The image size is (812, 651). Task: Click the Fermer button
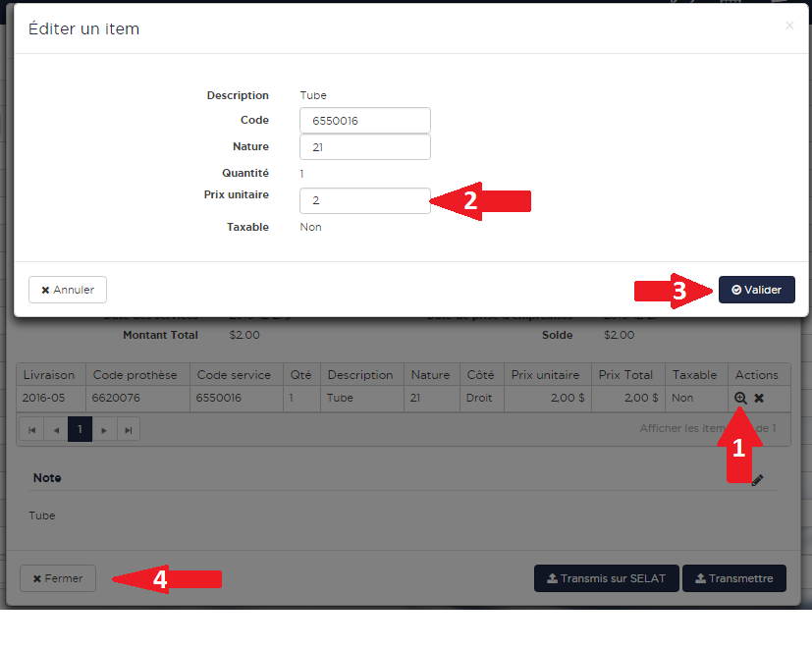click(58, 578)
